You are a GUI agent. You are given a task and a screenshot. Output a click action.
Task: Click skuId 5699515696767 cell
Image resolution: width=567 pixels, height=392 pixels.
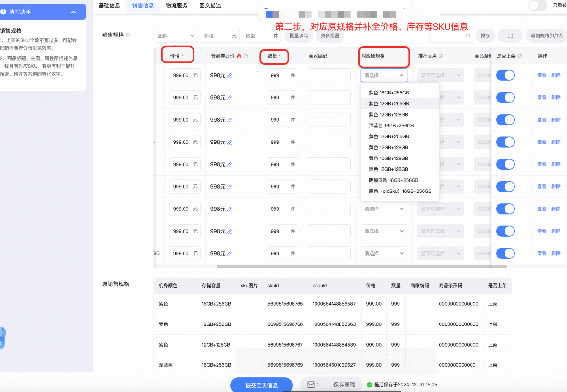click(x=285, y=345)
